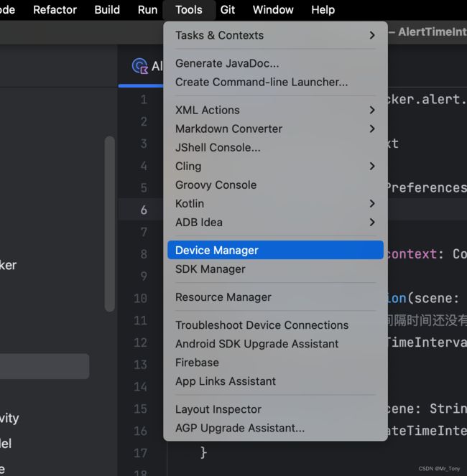Click line number 15 in gutter
The width and height of the screenshot is (467, 476).
(140, 409)
